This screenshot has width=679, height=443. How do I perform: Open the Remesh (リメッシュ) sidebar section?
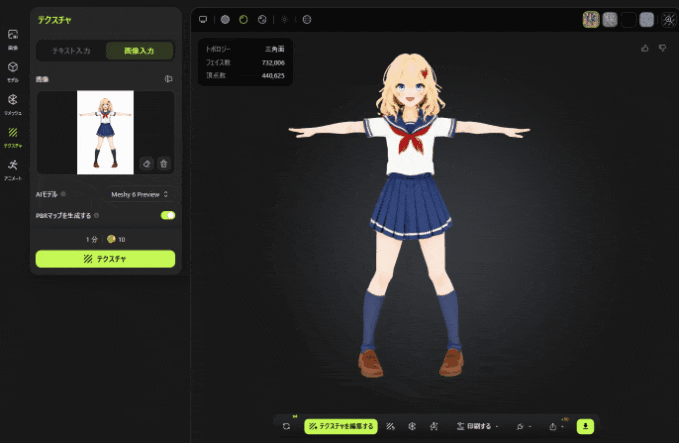(x=13, y=102)
